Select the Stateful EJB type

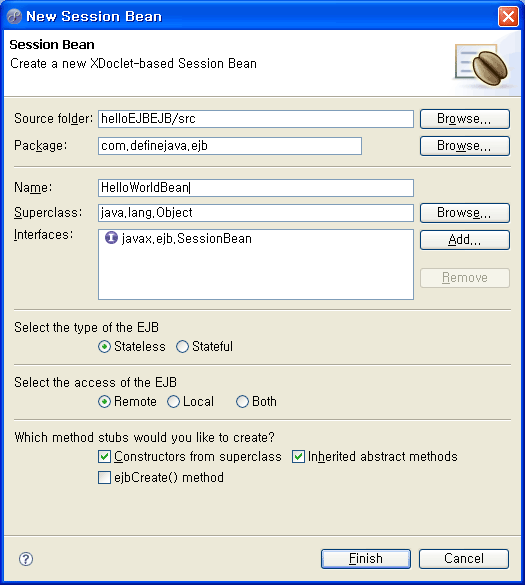click(x=182, y=347)
